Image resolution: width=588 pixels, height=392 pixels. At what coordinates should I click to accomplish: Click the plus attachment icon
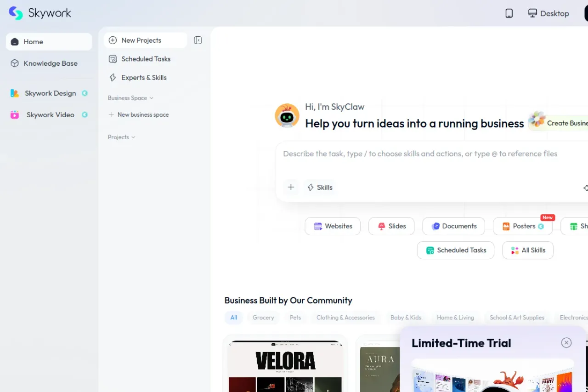tap(291, 187)
